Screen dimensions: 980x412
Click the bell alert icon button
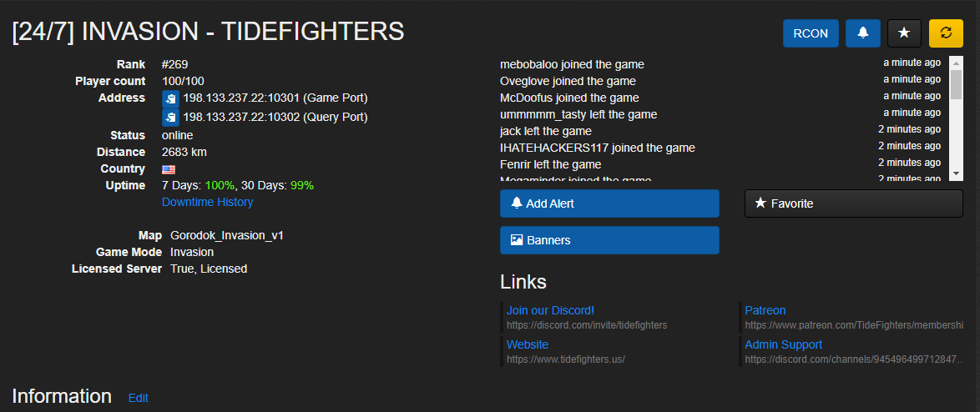coord(862,33)
